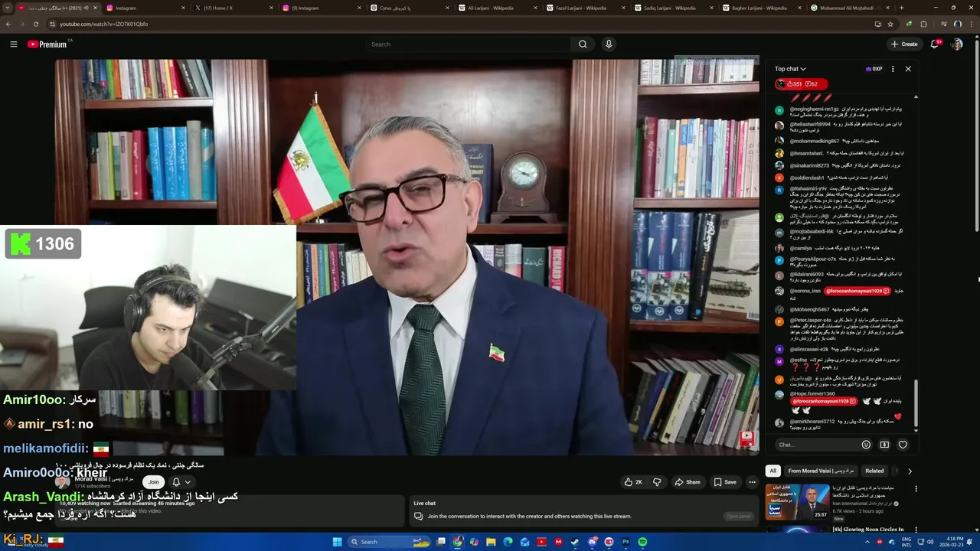Click the YouTube search input field

point(469,44)
